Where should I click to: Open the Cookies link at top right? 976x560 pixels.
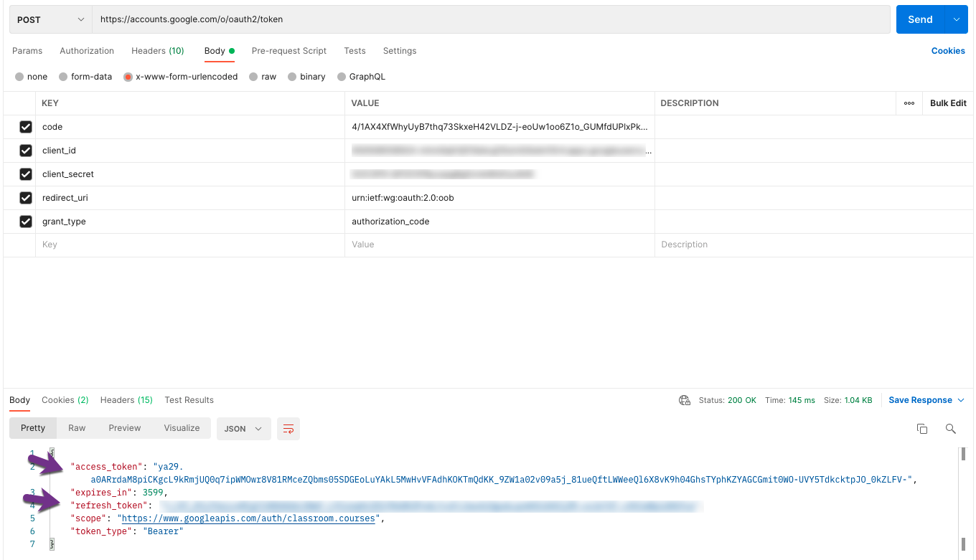948,51
